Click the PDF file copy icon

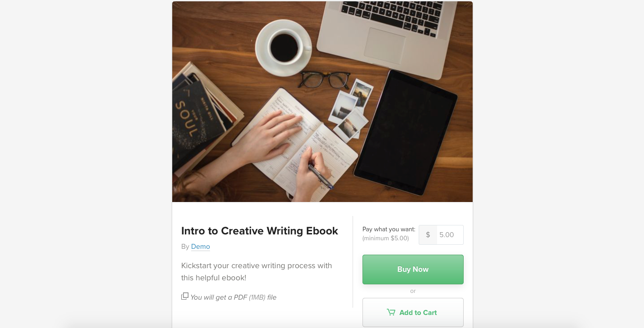184,296
